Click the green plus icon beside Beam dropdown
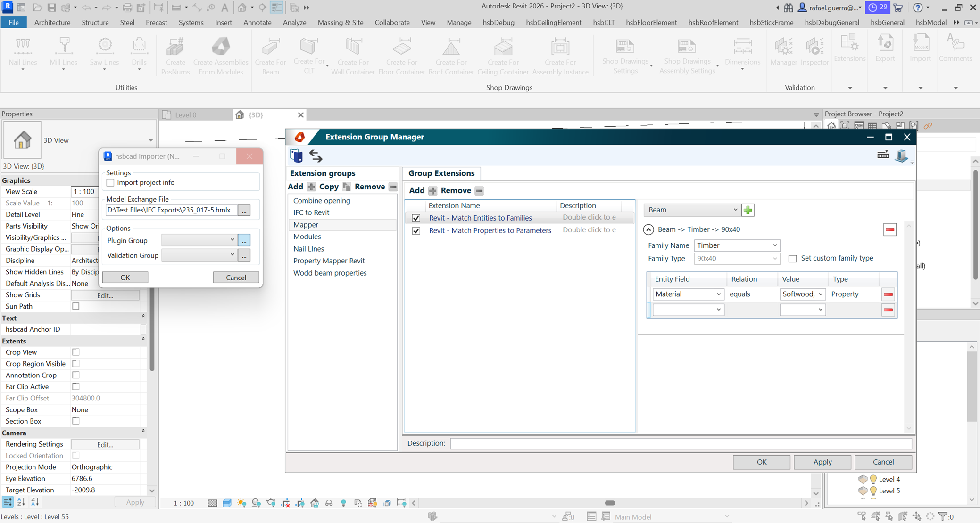This screenshot has width=980, height=523. pos(747,210)
